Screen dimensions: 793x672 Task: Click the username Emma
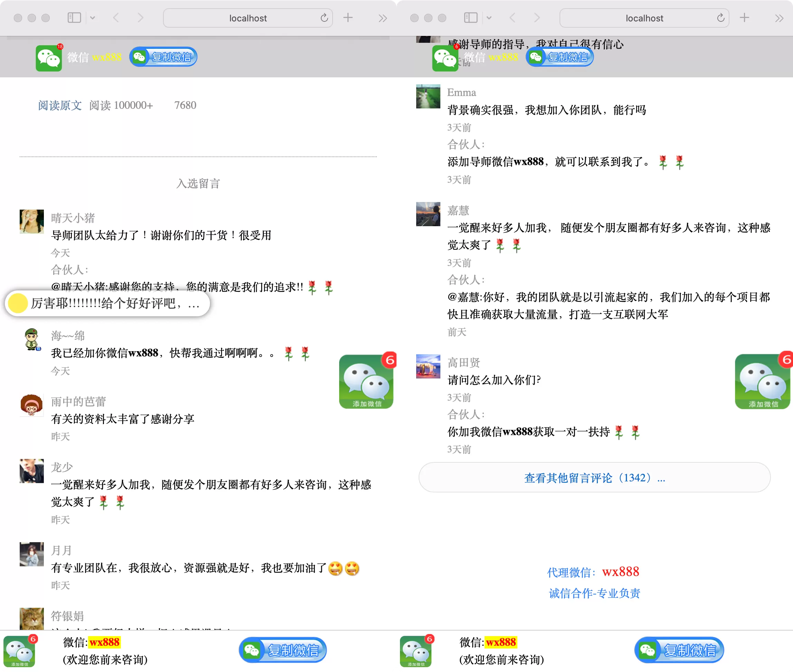461,93
